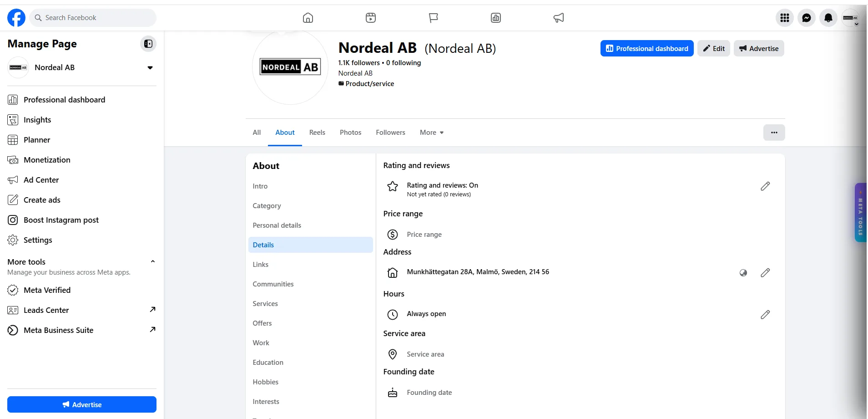Click the Advertise button near page title
The width and height of the screenshot is (868, 419).
coord(759,48)
